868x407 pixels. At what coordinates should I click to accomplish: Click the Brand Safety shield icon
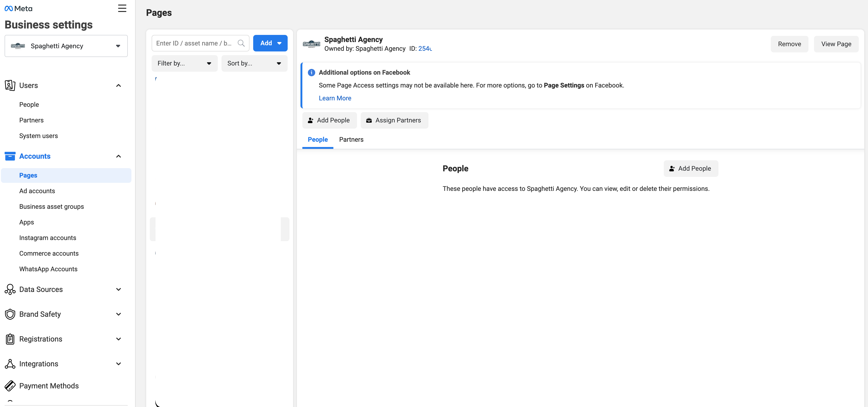point(10,314)
